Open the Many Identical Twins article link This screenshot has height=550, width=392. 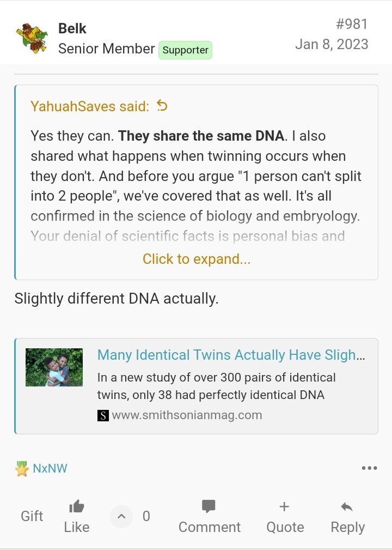[230, 355]
